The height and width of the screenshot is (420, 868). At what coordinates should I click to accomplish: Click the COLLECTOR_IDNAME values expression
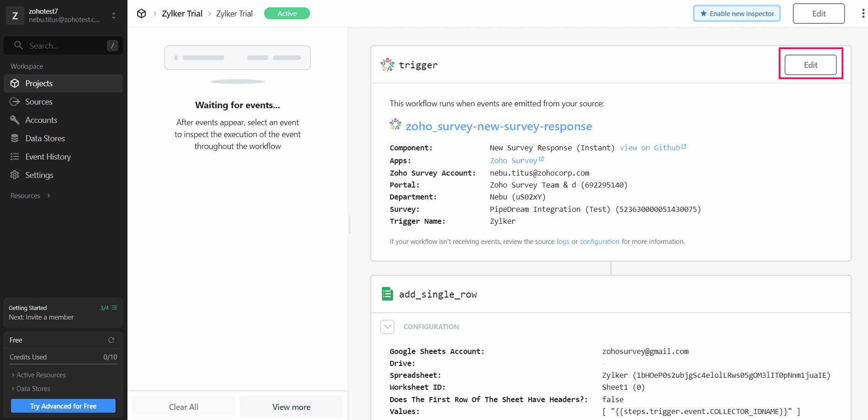pyautogui.click(x=701, y=411)
